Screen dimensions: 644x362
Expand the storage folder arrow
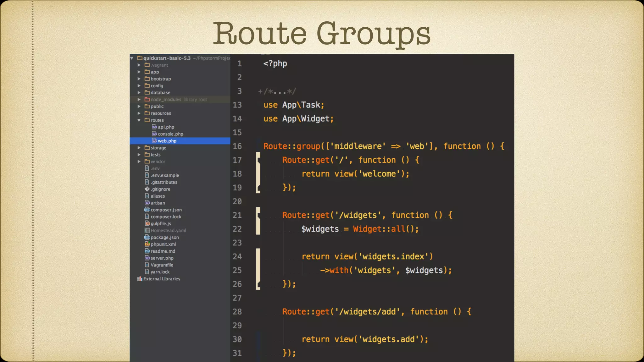[139, 148]
